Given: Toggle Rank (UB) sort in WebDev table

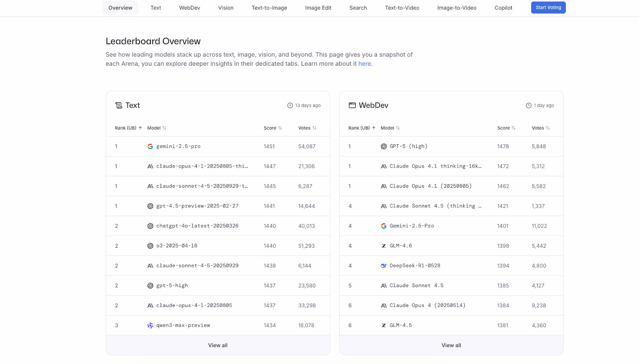Looking at the screenshot, I should coord(362,128).
